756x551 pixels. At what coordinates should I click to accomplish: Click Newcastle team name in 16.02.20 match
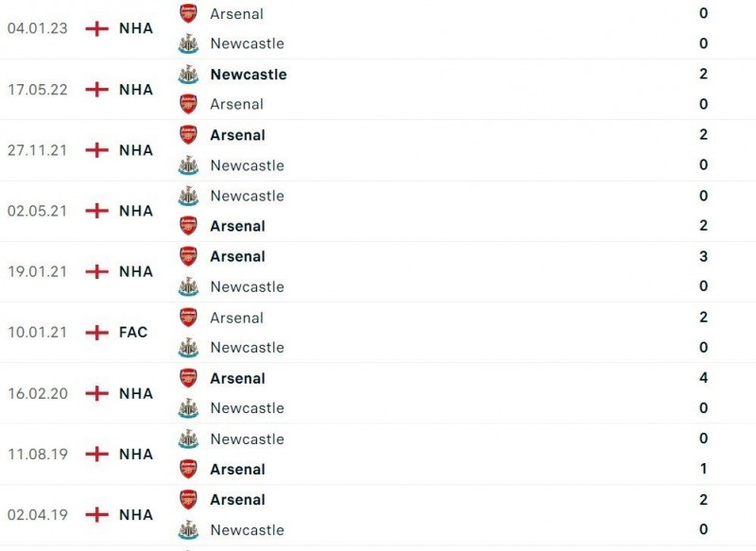click(x=247, y=408)
